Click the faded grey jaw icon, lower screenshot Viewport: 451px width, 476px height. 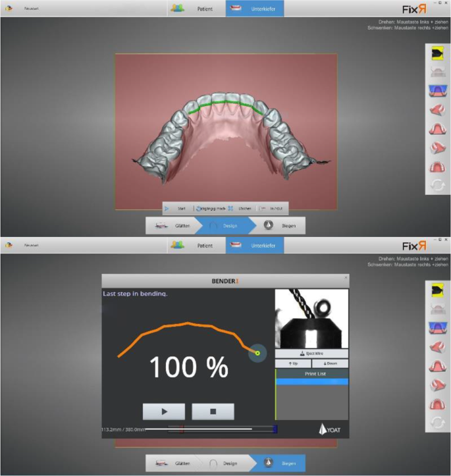click(x=437, y=309)
